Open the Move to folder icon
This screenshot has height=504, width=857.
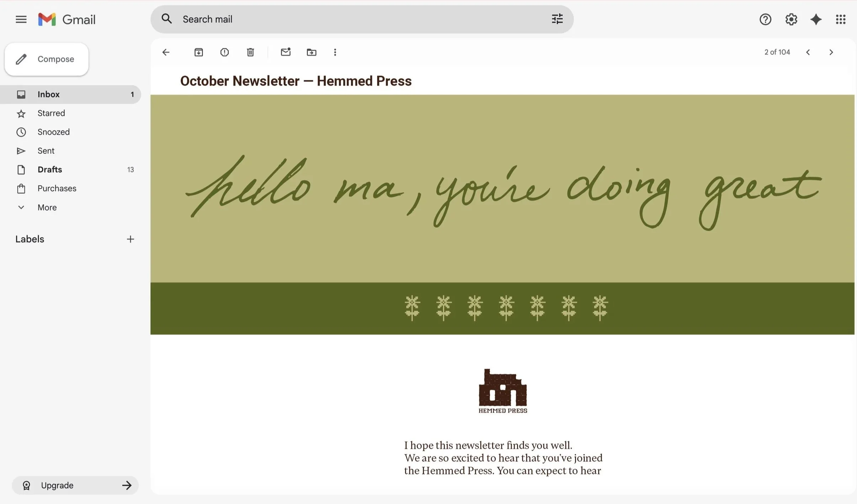click(x=312, y=52)
